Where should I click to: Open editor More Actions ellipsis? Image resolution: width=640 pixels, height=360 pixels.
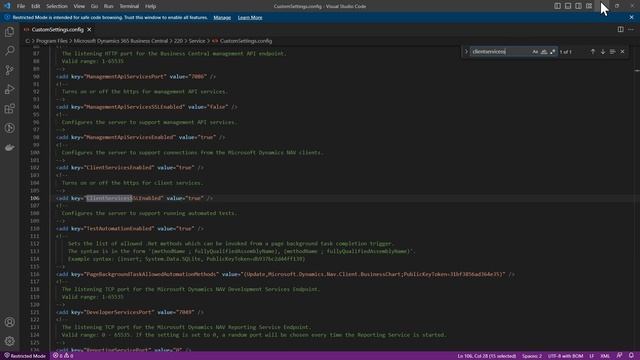631,29
